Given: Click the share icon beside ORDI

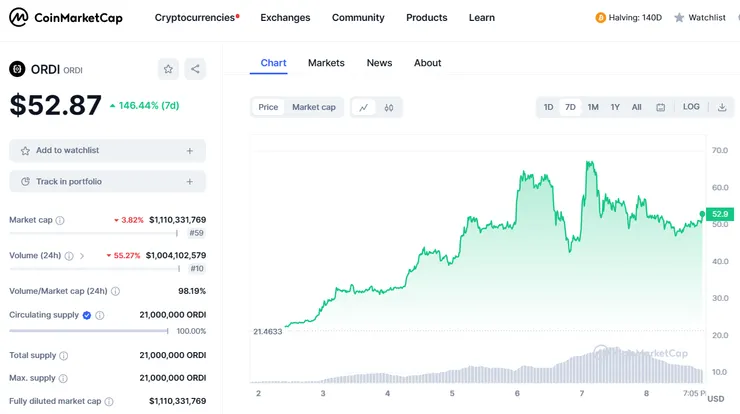Looking at the screenshot, I should 195,69.
